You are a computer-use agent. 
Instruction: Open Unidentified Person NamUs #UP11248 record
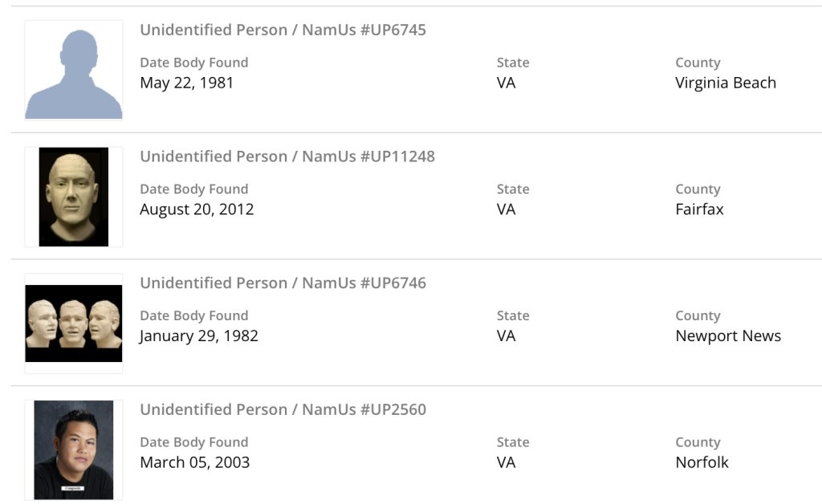(x=287, y=156)
